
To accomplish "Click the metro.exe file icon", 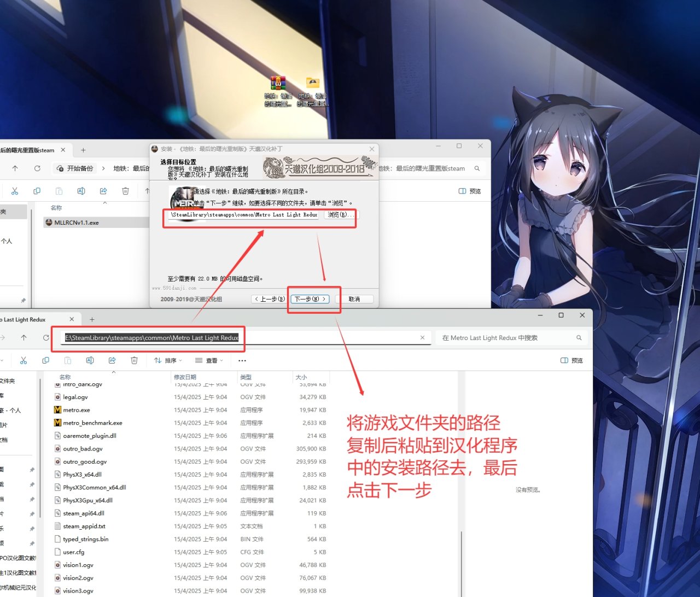I will click(x=57, y=410).
